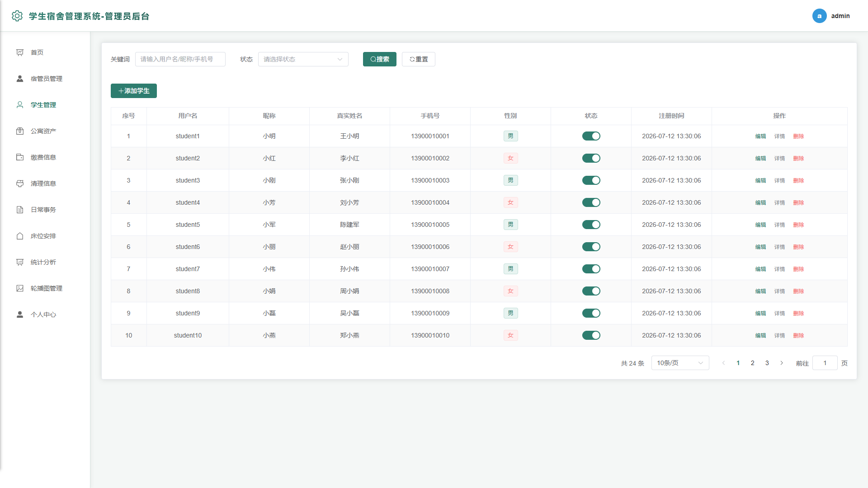This screenshot has height=488, width=868.
Task: Open 公寓资产 menu item
Action: [45, 131]
